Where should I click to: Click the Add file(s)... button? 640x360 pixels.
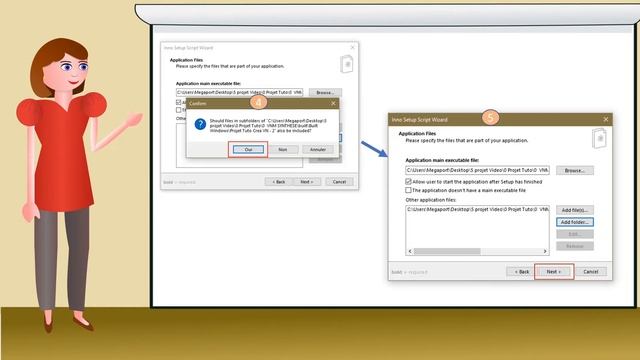pyautogui.click(x=575, y=210)
